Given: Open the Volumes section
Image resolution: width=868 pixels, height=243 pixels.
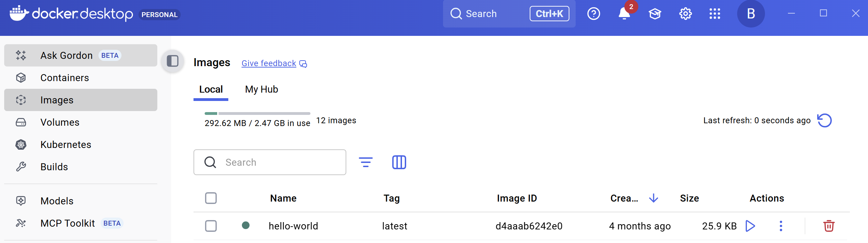Looking at the screenshot, I should pos(80,122).
